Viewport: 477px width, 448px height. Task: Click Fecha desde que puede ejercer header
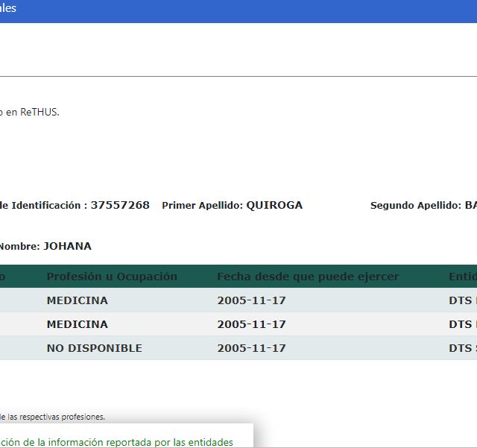coord(308,277)
